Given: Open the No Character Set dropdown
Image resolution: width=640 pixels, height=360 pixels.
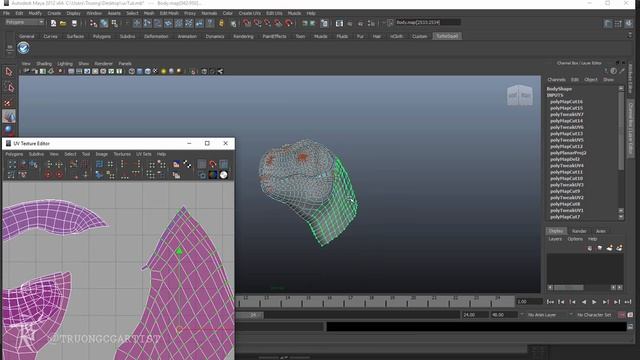Looking at the screenshot, I should tap(594, 315).
